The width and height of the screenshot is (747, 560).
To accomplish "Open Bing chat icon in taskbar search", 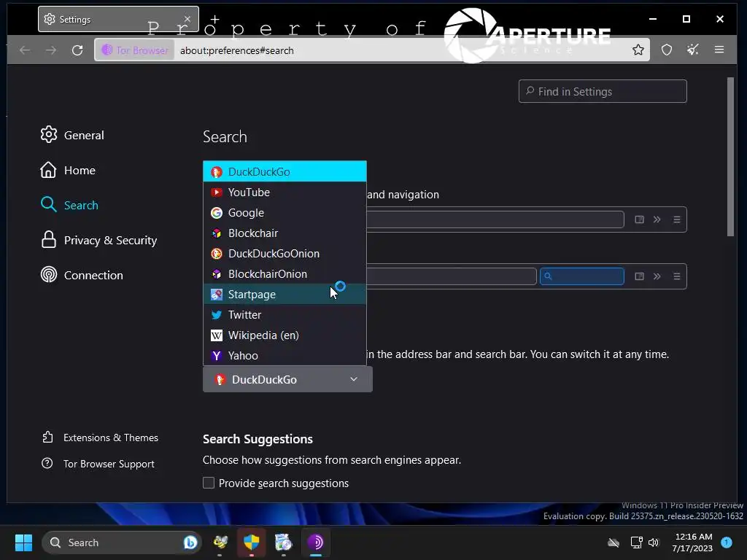I will coord(190,542).
